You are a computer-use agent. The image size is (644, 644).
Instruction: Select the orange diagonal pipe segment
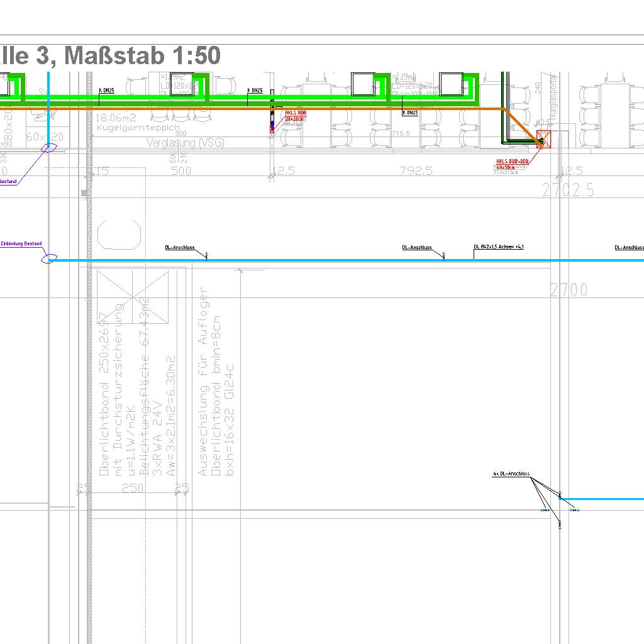521,124
